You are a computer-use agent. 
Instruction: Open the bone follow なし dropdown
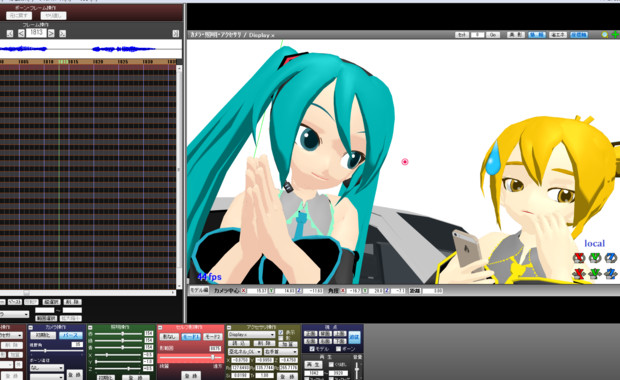coord(47,368)
